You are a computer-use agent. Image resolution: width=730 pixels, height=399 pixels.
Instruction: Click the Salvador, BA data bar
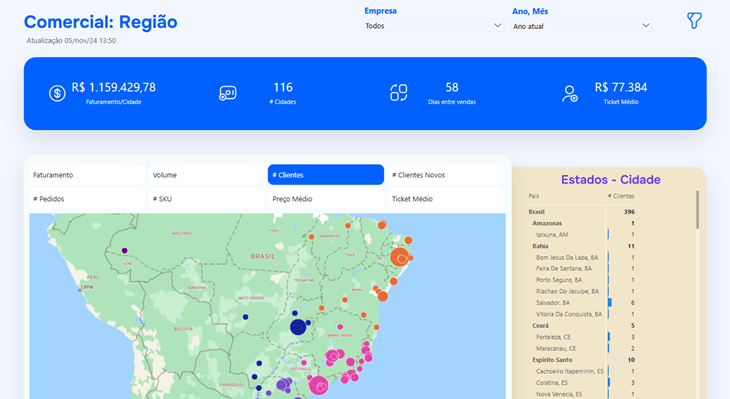[610, 303]
